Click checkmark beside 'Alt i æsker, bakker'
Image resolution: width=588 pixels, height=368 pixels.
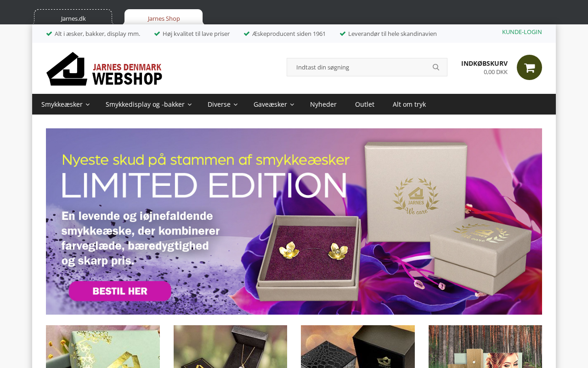[x=49, y=34]
